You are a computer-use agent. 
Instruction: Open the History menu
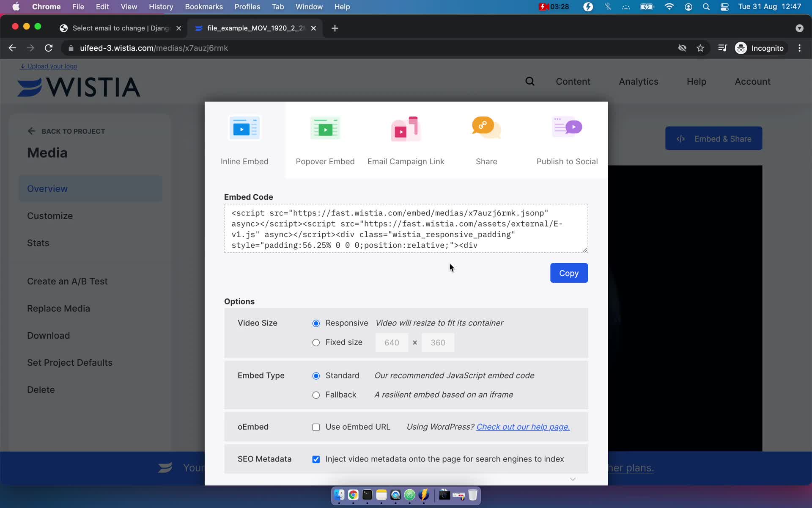click(x=161, y=7)
